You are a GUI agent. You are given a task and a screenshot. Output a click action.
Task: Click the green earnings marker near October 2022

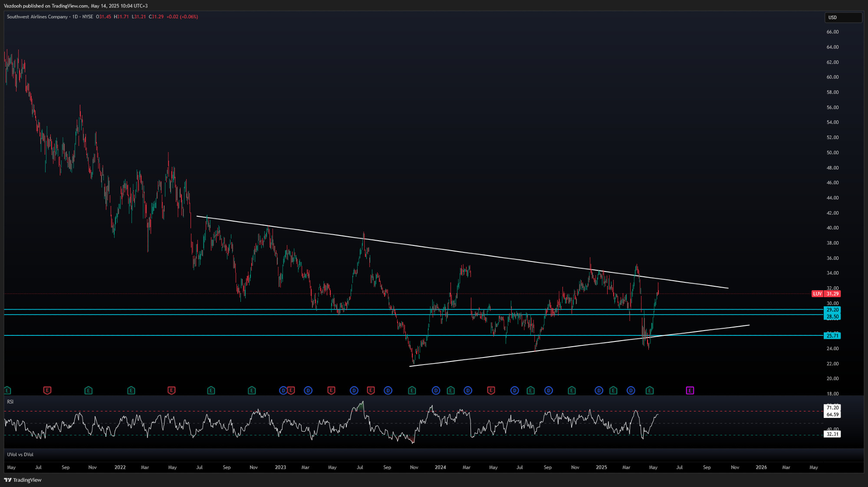252,391
